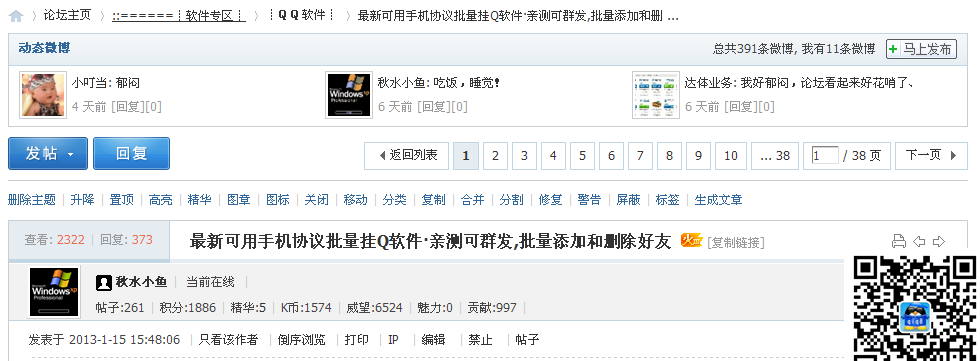Click the hot thread flame badge icon
980x361 pixels.
[691, 240]
